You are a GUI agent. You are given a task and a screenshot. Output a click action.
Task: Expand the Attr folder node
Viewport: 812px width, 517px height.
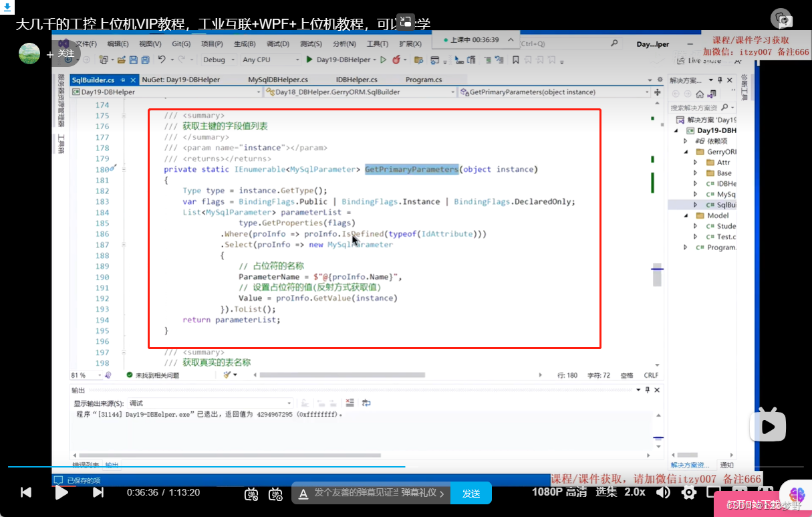tap(695, 163)
